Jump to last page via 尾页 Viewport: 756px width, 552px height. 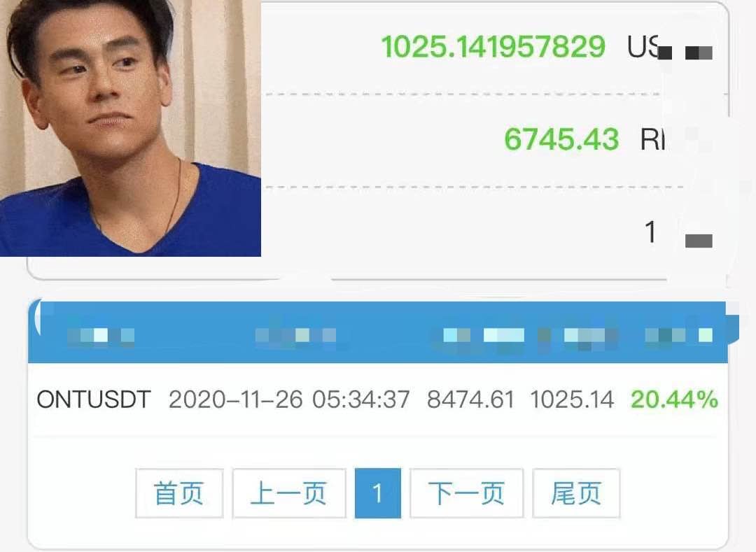(x=575, y=493)
